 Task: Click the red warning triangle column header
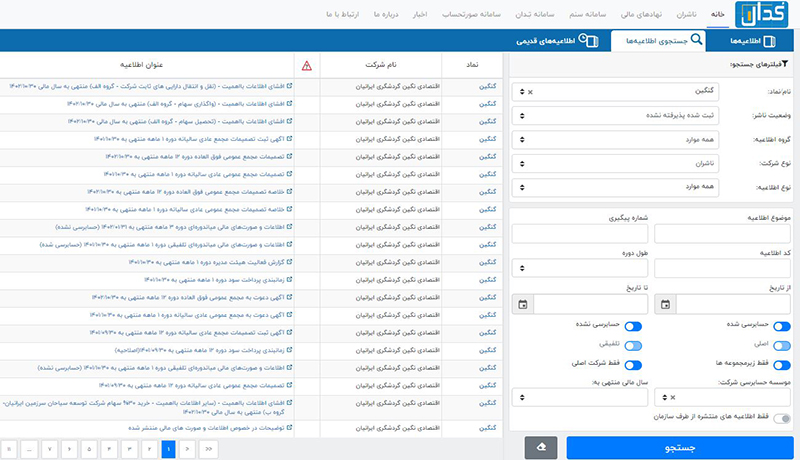tap(306, 66)
